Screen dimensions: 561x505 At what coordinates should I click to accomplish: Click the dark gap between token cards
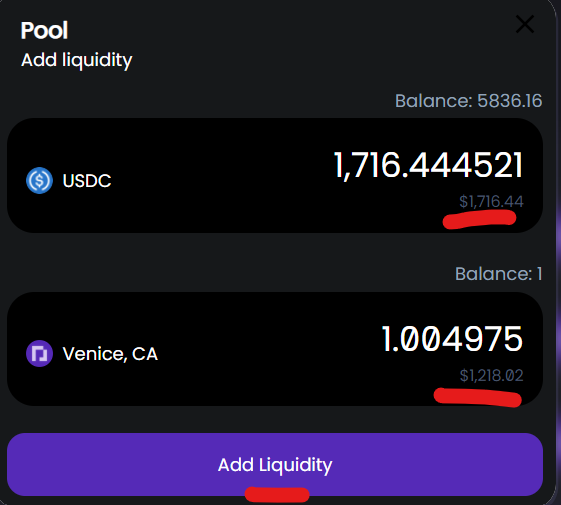coord(229,262)
